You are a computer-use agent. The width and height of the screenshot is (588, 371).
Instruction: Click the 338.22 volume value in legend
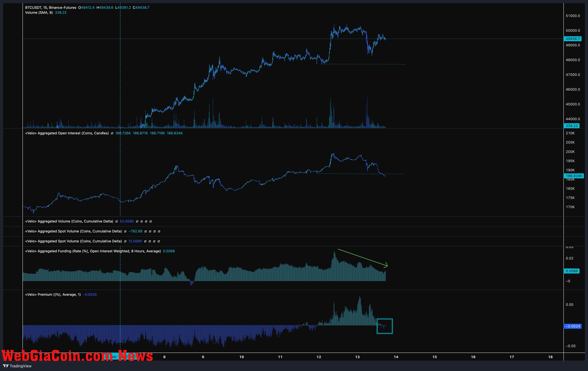pyautogui.click(x=61, y=12)
